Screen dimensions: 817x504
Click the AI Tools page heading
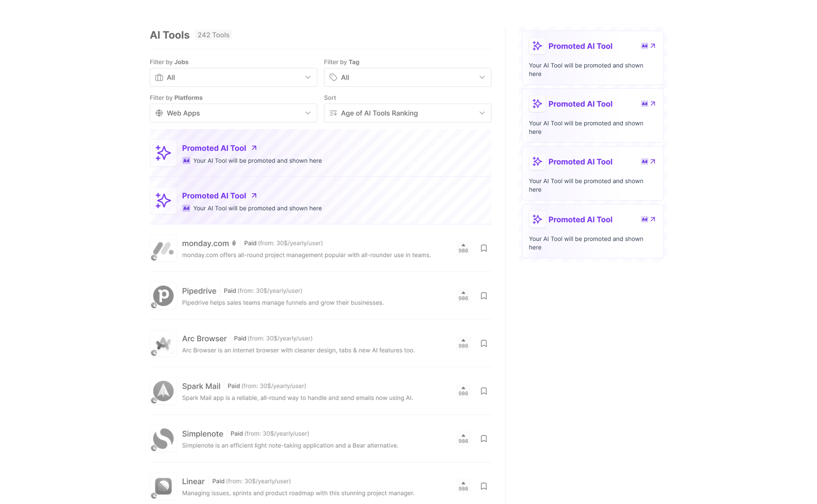pyautogui.click(x=170, y=35)
